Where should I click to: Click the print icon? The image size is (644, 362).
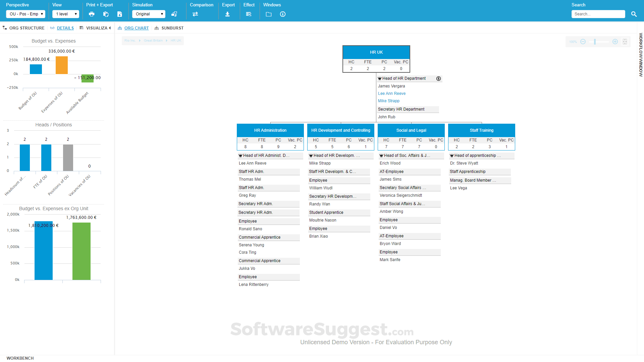92,14
